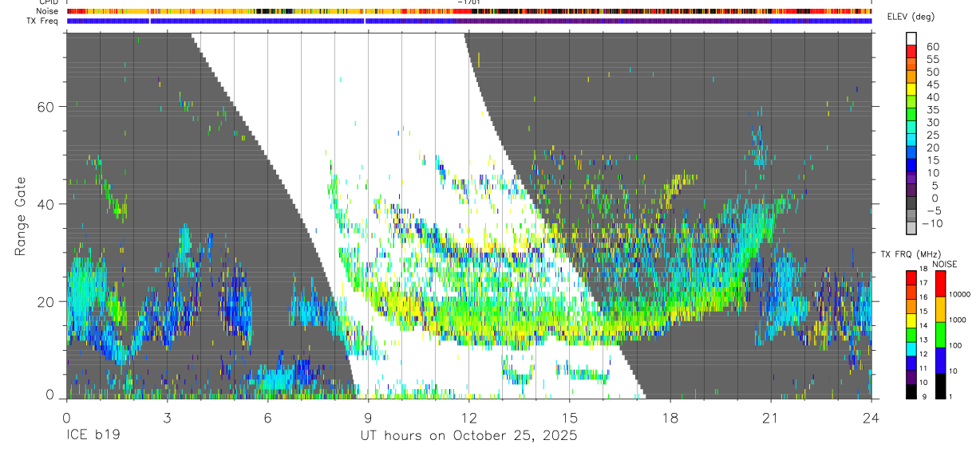Click the '10000' tick label on NOISE legend
Screen dimensions: 980x452
961,295
